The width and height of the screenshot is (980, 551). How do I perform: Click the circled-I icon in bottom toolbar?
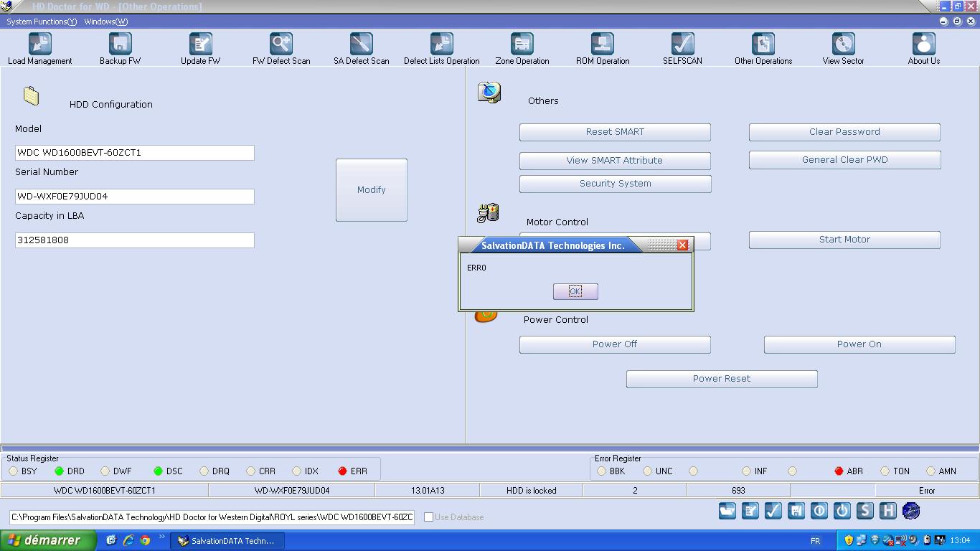click(819, 511)
